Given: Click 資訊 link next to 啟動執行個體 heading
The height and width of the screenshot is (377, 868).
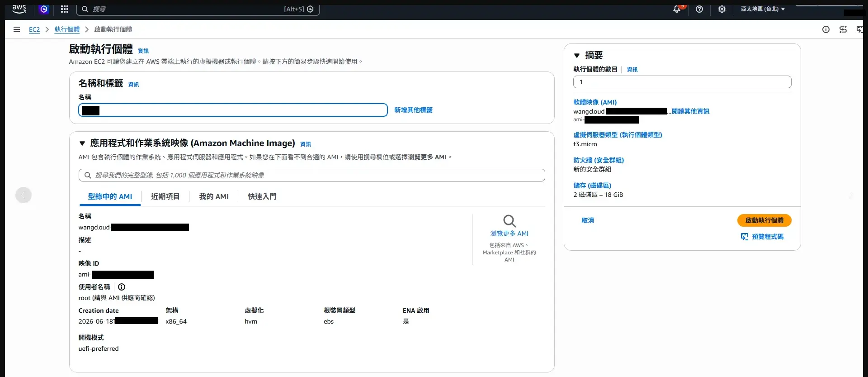Looking at the screenshot, I should point(143,51).
